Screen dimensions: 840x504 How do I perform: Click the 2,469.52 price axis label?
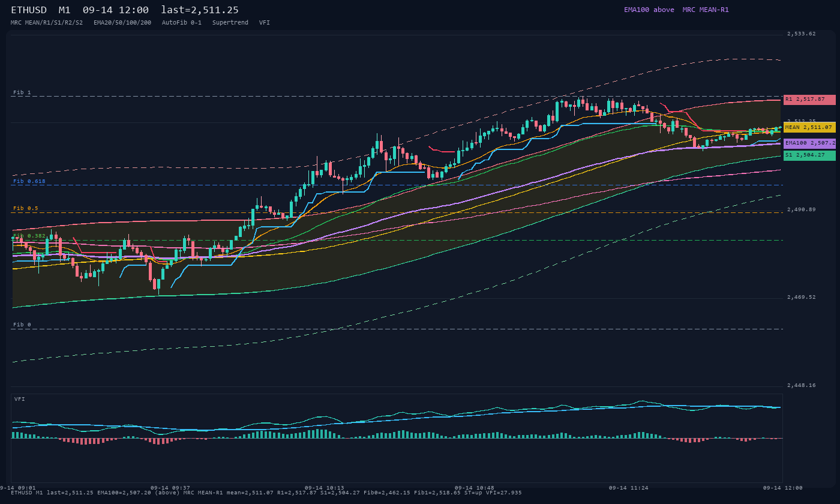(x=802, y=297)
